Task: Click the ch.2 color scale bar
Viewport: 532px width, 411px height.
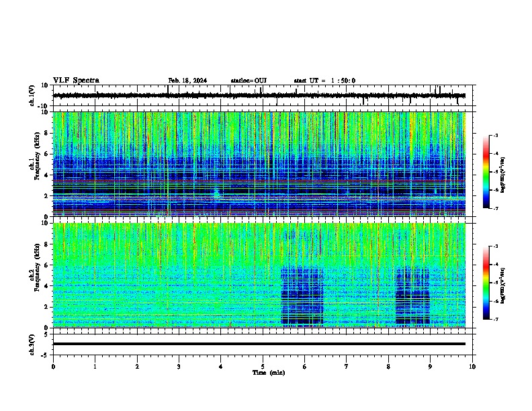Action: click(486, 283)
